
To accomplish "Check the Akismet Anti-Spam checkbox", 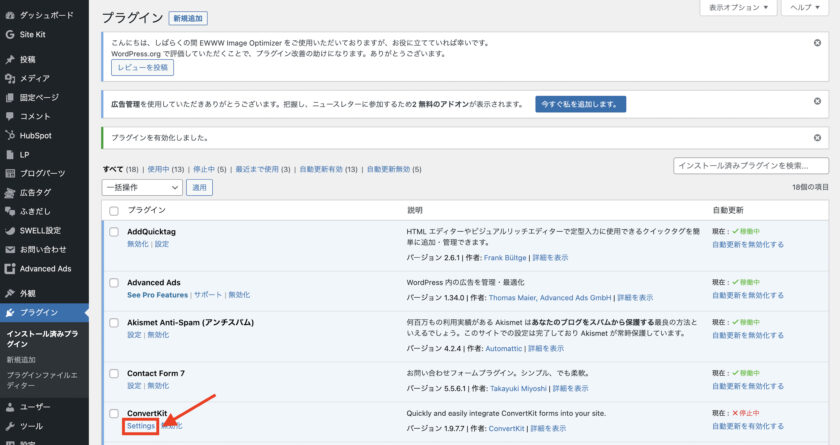I will pyautogui.click(x=114, y=323).
